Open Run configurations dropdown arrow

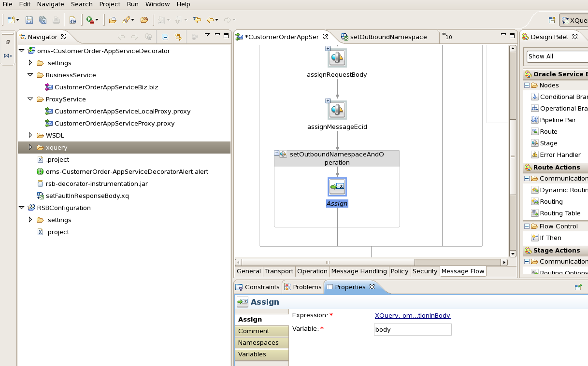[97, 20]
